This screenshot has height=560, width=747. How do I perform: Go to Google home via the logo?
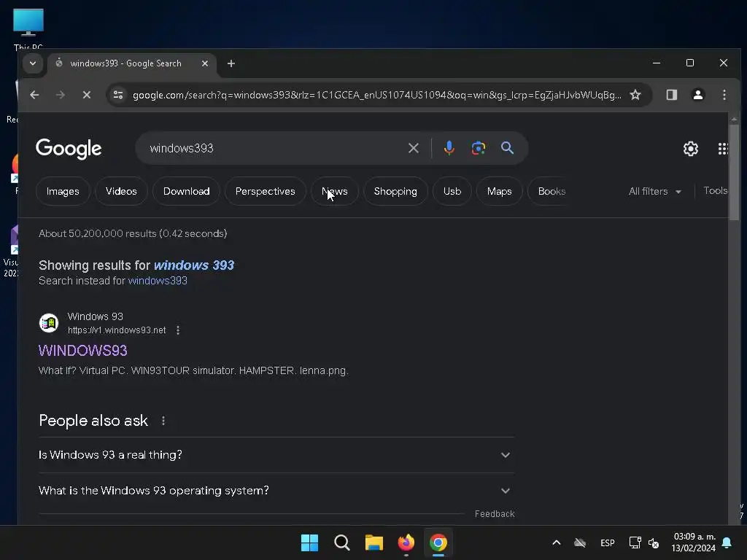69,149
